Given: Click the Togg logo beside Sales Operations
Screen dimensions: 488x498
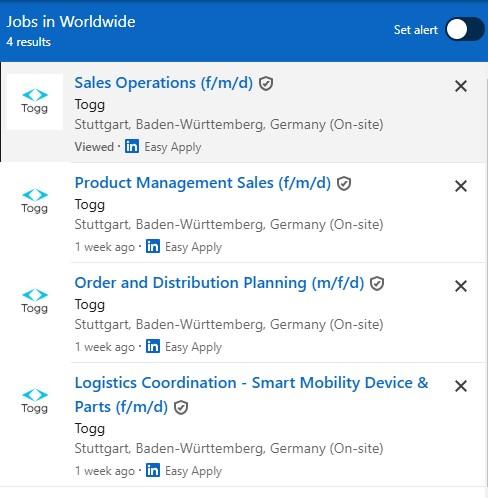Looking at the screenshot, I should [35, 102].
